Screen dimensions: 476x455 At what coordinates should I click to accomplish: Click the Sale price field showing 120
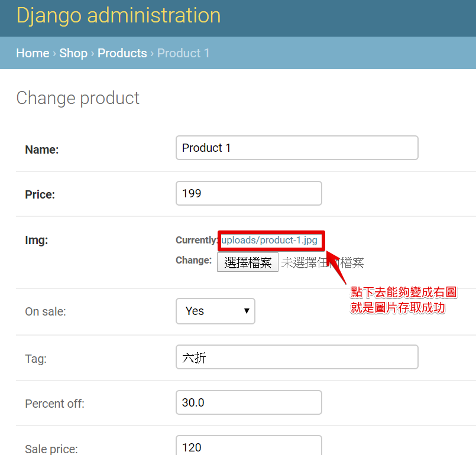coord(248,446)
